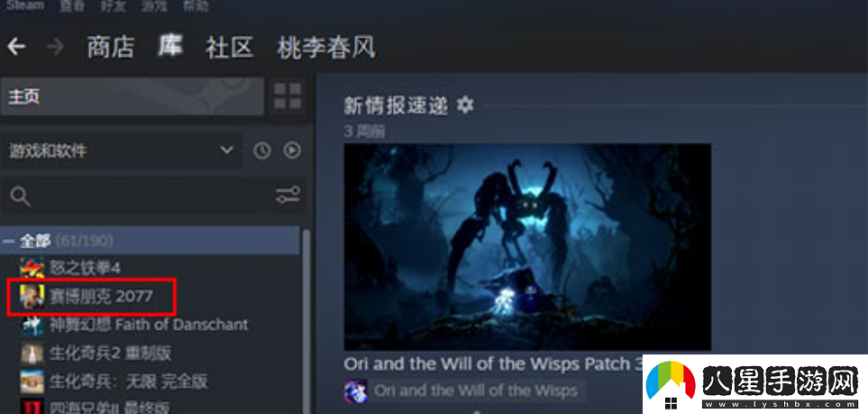The width and height of the screenshot is (868, 414).
Task: Click the library search magnifier icon
Action: coord(20,196)
